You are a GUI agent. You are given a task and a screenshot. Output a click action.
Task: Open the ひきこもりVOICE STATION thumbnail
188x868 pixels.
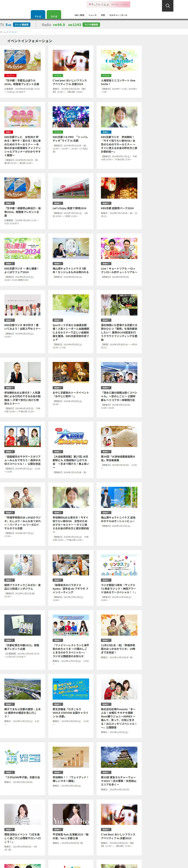tap(71, 689)
